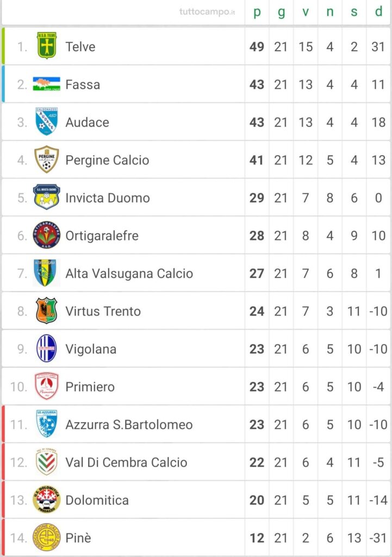
Task: Sort standings by points column header "p"
Action: tap(257, 12)
